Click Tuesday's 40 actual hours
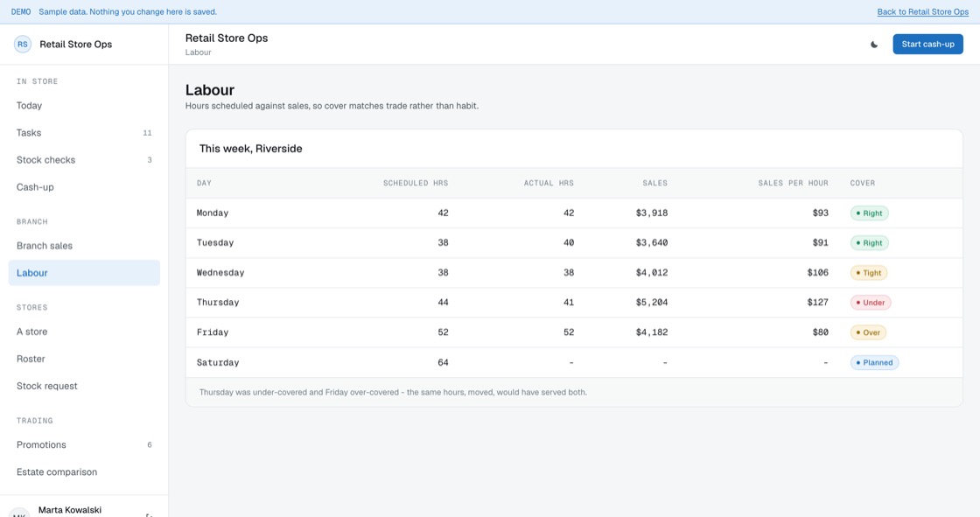Viewport: 980px width, 517px height. click(x=569, y=243)
